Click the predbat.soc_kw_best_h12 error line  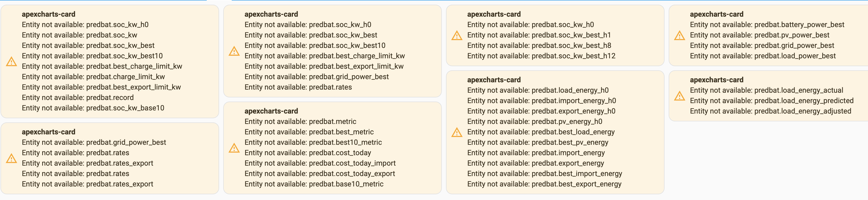(541, 56)
